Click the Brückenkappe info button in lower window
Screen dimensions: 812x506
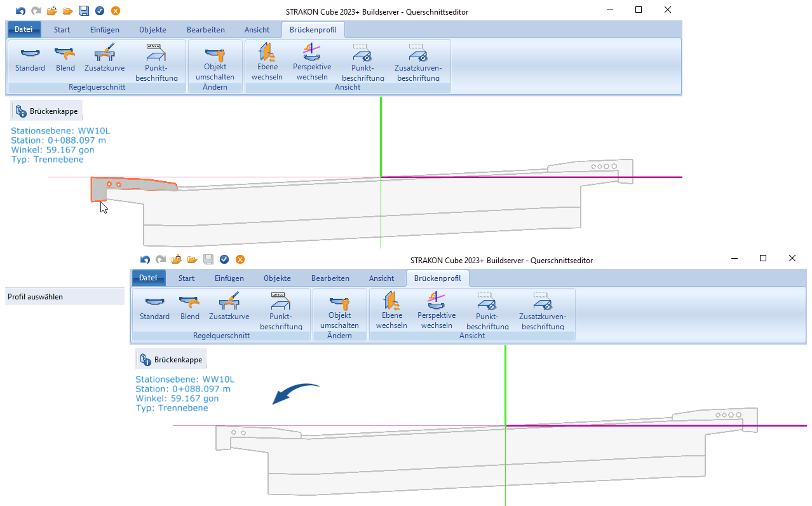[171, 360]
